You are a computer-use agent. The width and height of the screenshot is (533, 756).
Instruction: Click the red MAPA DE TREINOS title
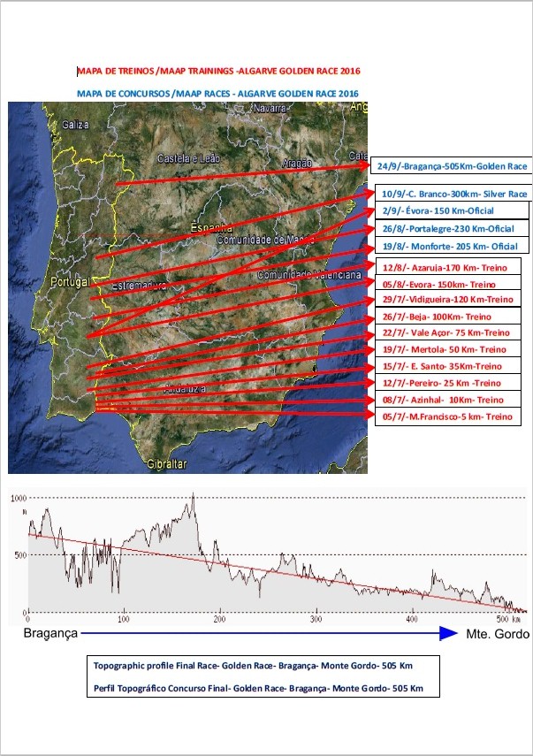pos(218,71)
